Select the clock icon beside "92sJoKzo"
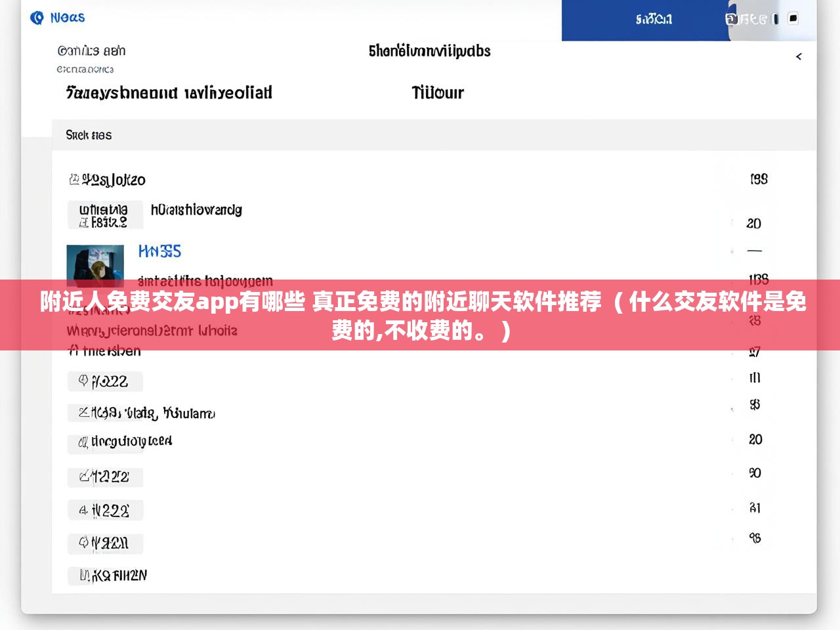840x630 pixels. coord(73,178)
